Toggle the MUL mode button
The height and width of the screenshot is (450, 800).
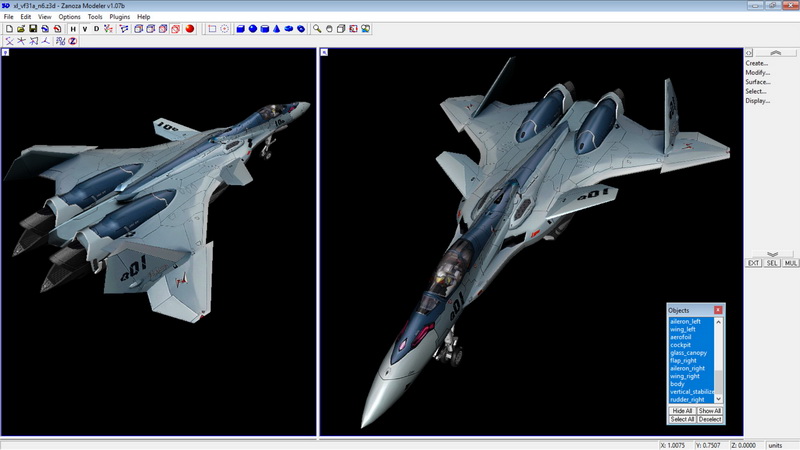(790, 263)
